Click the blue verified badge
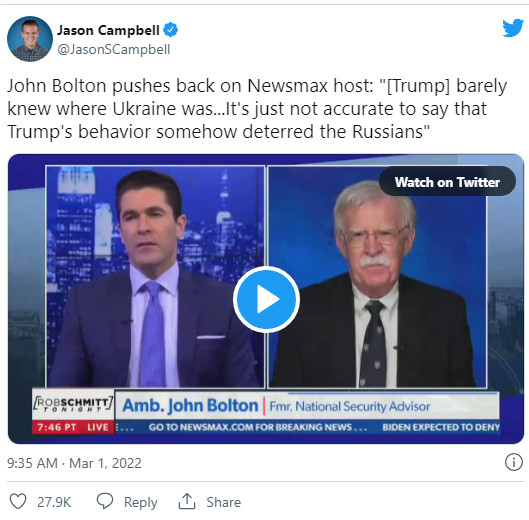The image size is (529, 520). pyautogui.click(x=170, y=30)
